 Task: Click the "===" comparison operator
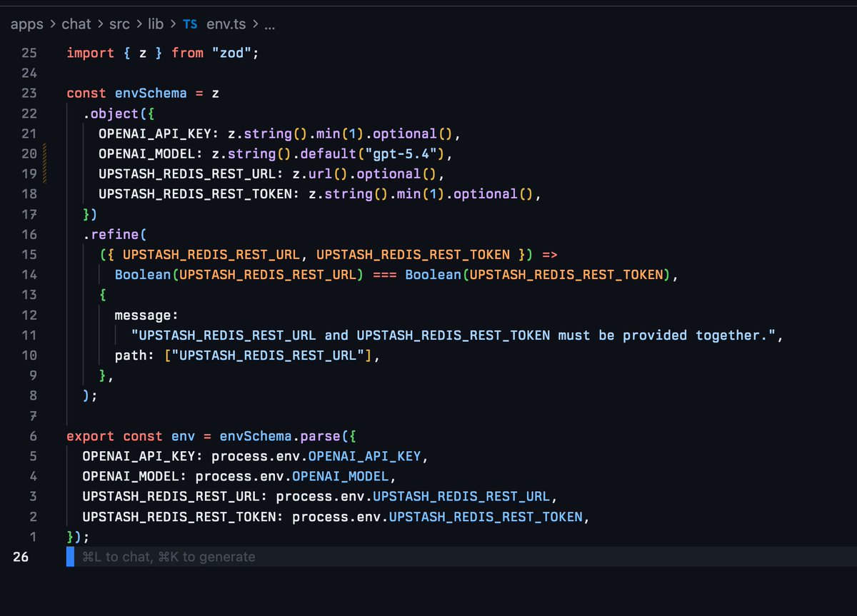[384, 275]
